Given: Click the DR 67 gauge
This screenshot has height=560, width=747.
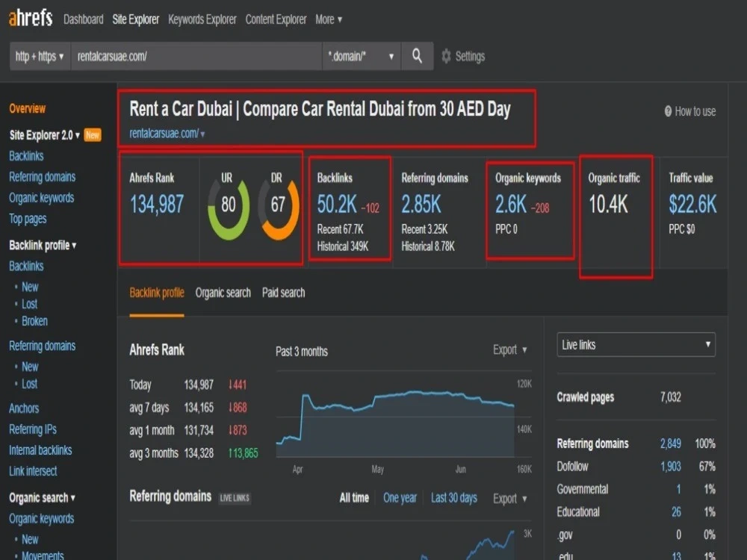Looking at the screenshot, I should pyautogui.click(x=278, y=205).
